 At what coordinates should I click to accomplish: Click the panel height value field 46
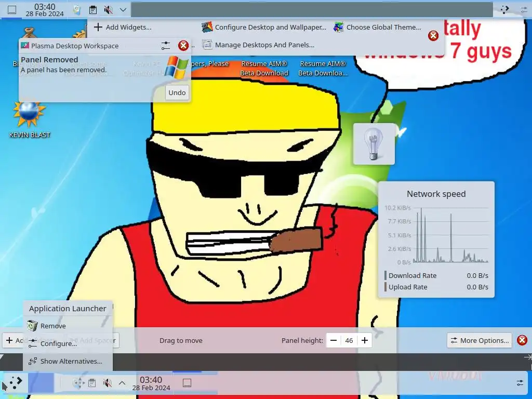coord(349,340)
